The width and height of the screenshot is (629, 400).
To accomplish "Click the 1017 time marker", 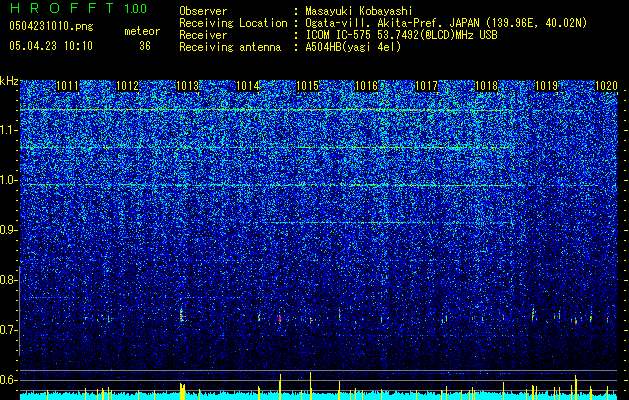I will click(426, 86).
